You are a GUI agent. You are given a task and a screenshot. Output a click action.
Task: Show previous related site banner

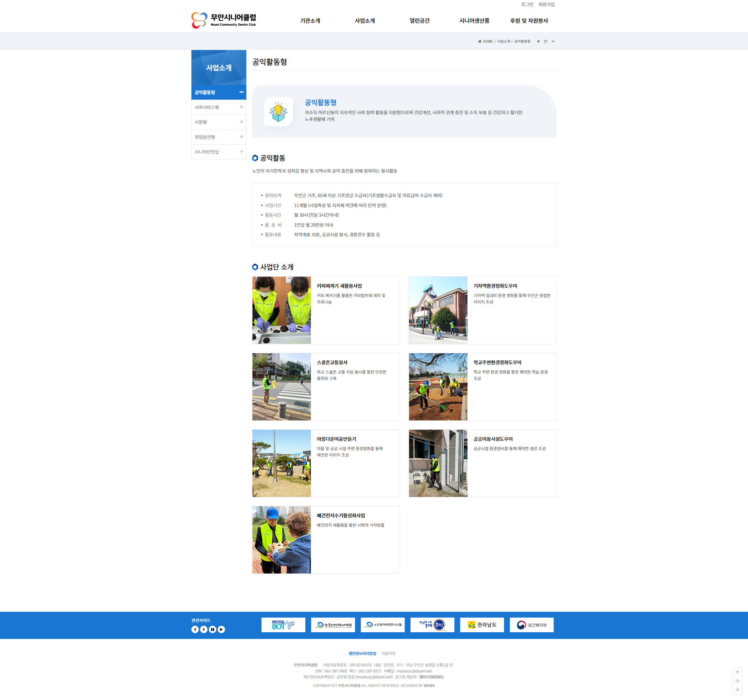click(195, 629)
